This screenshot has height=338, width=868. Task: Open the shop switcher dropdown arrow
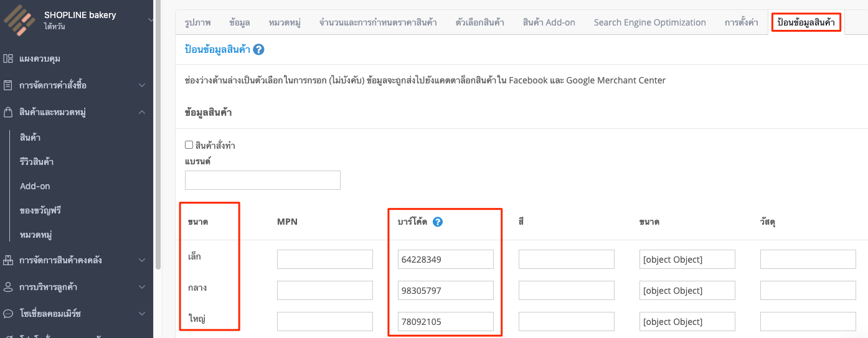click(x=150, y=20)
